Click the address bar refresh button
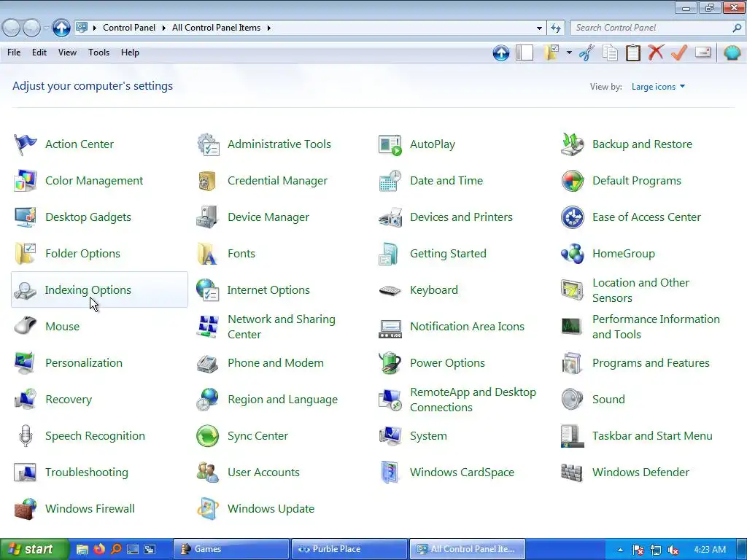This screenshot has height=560, width=747. (556, 28)
